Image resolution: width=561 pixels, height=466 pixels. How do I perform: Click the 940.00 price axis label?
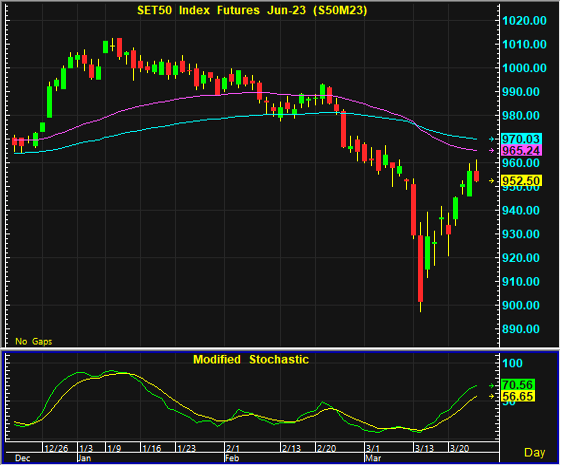521,210
